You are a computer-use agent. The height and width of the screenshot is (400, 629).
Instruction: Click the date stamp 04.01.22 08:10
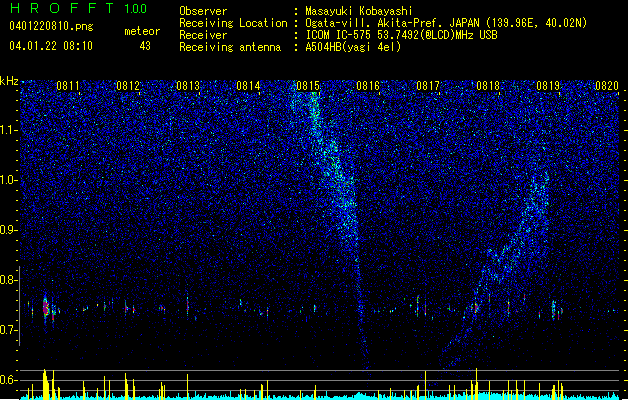[51, 46]
